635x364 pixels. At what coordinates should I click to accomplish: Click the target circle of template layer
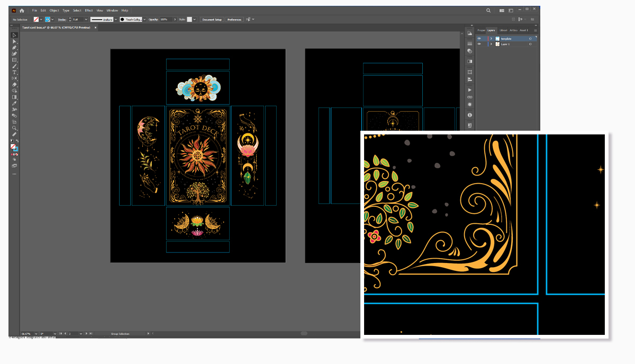[x=530, y=39]
